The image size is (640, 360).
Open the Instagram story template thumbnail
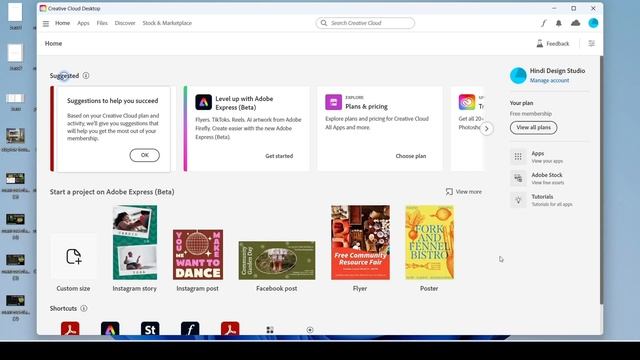coord(135,242)
